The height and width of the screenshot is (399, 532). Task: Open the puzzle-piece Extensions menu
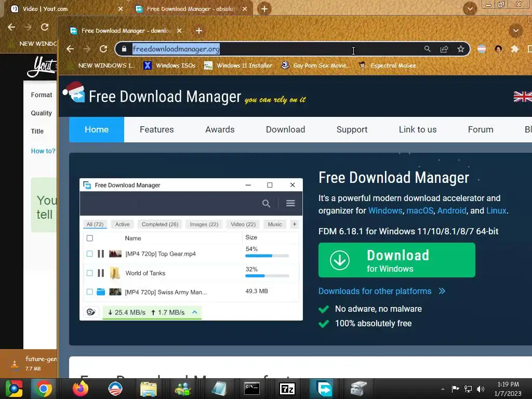[515, 49]
